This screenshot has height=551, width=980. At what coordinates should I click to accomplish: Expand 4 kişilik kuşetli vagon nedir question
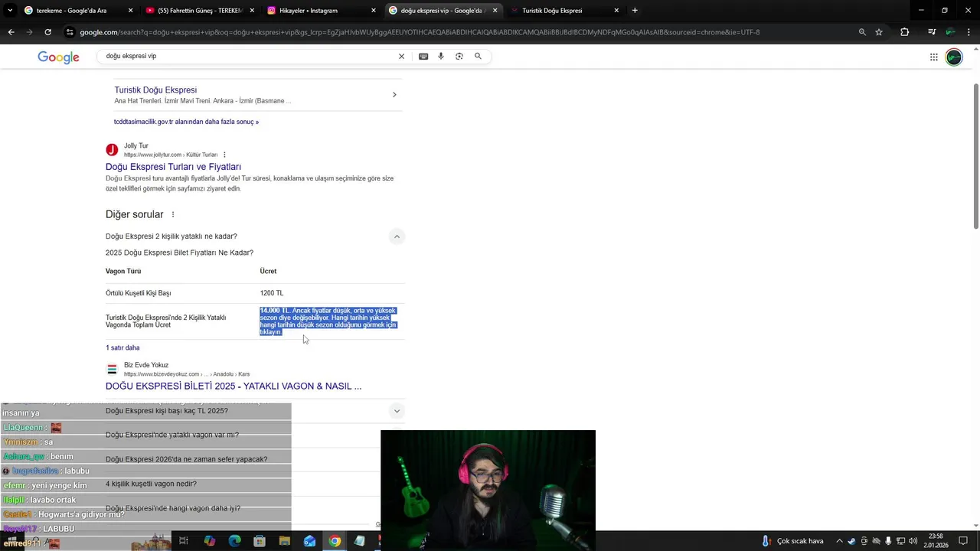tap(151, 484)
